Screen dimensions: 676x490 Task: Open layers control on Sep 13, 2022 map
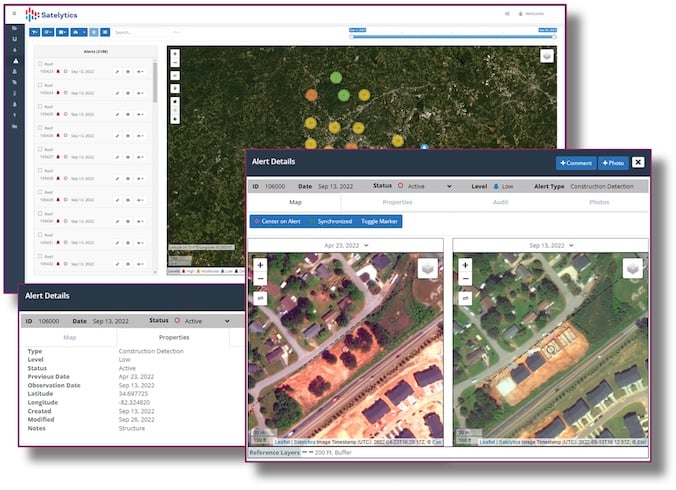click(631, 268)
